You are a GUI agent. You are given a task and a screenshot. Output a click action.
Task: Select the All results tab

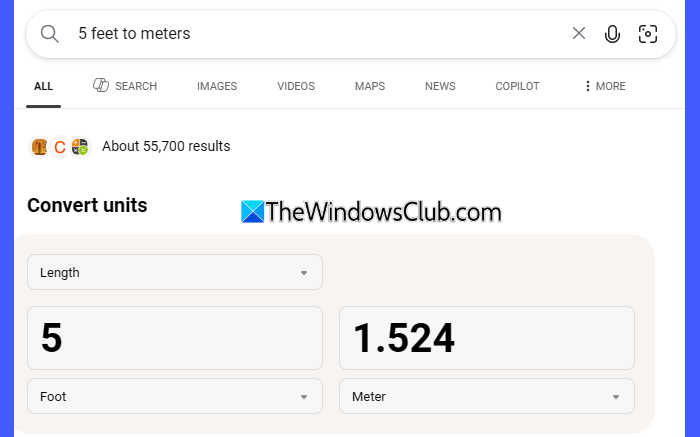[x=43, y=86]
